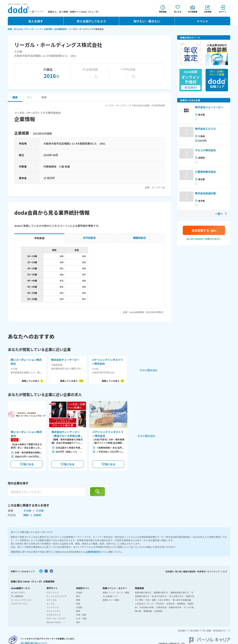
Task: Open 年収査定 tool banner
Action: 191,54
